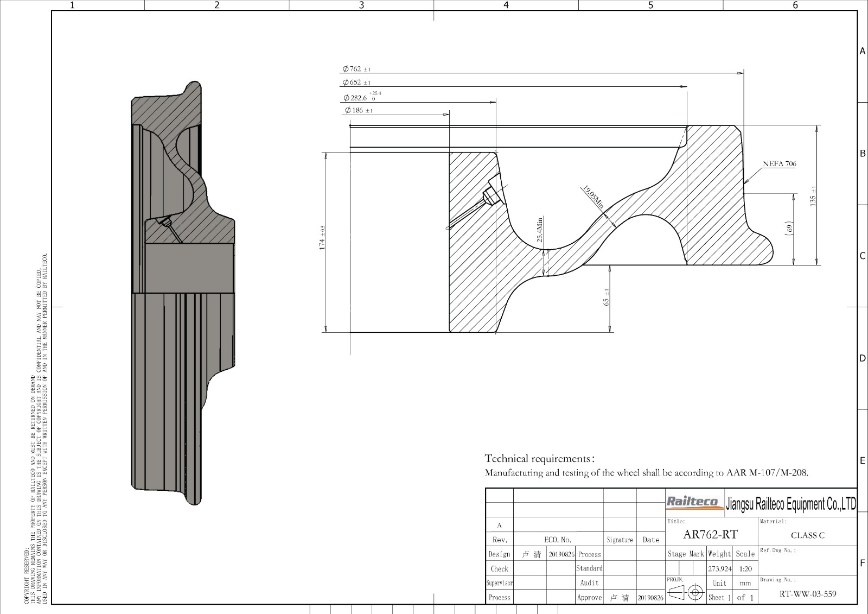This screenshot has width=868, height=614.
Task: Click the 'Supervisor' row label
Action: pyautogui.click(x=500, y=583)
